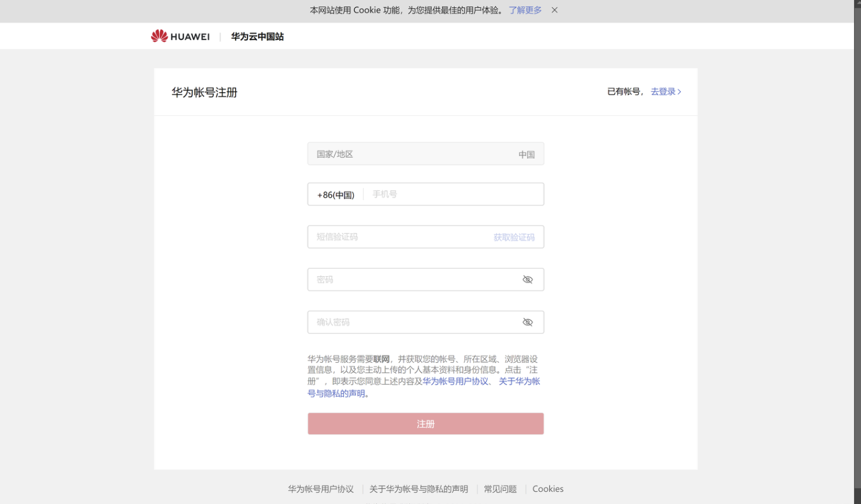The width and height of the screenshot is (861, 504).
Task: Request a code with 获取验证码
Action: point(514,237)
